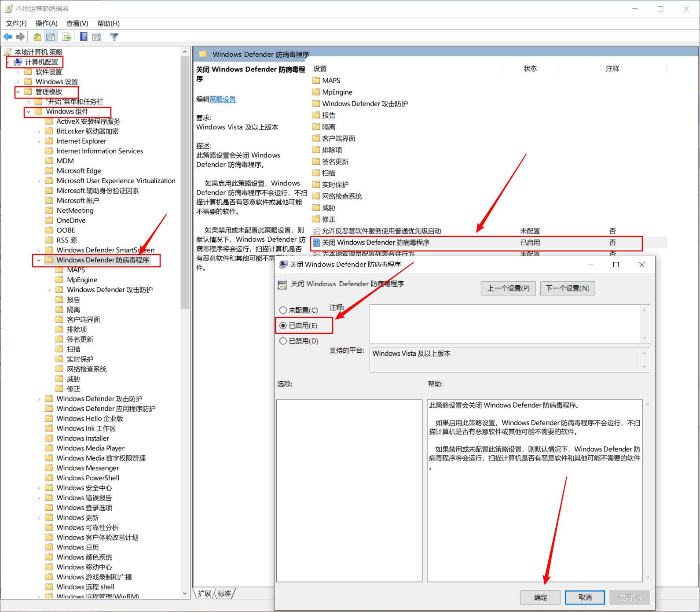Expand the Windows 设置 tree node
Viewport: 700px width, 612px height.
(18, 82)
